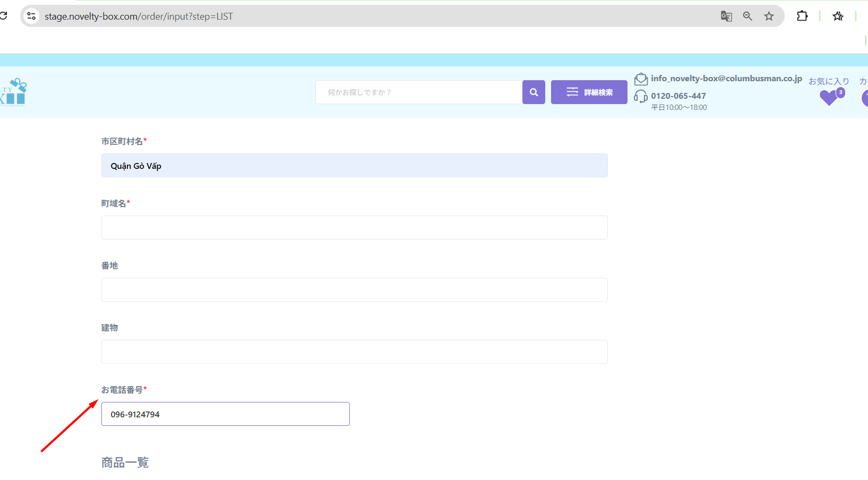
Task: Click the site information icon in address bar
Action: tap(31, 16)
